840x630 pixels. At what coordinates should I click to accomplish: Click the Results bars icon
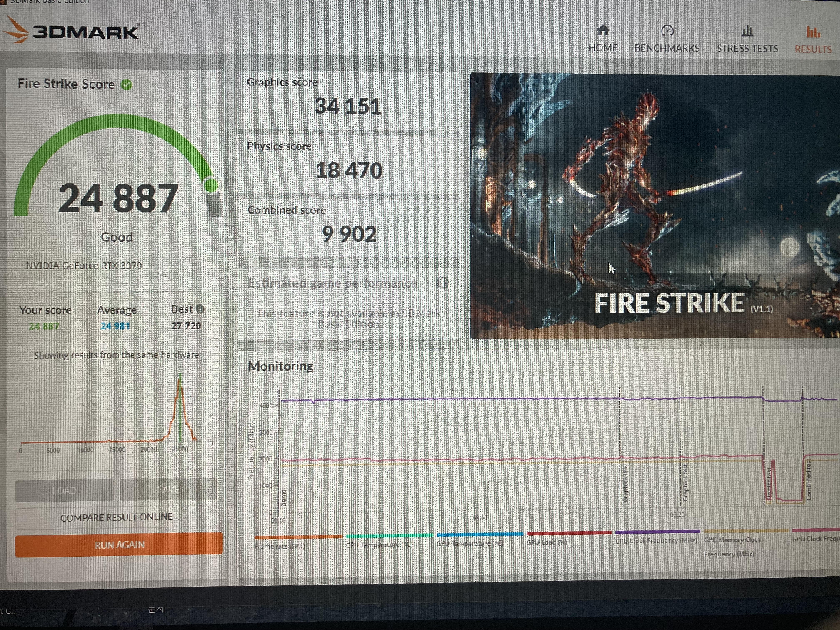(813, 32)
